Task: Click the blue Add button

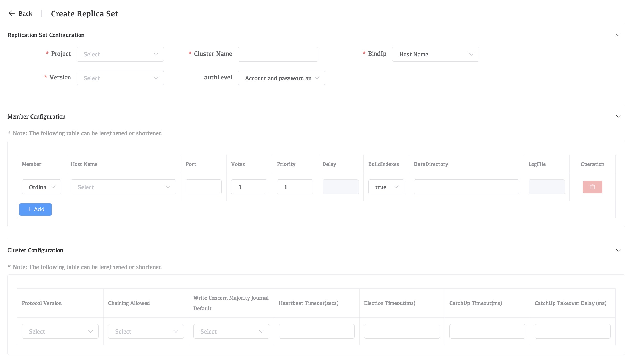Action: (35, 209)
